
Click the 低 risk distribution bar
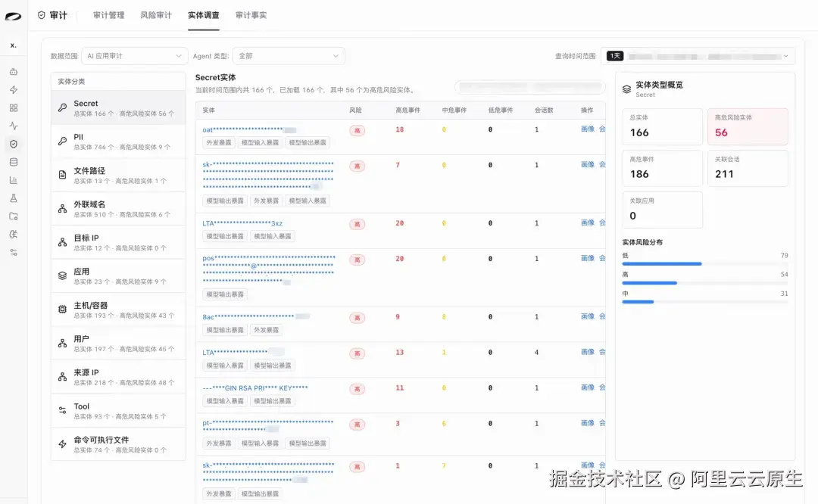coord(705,263)
